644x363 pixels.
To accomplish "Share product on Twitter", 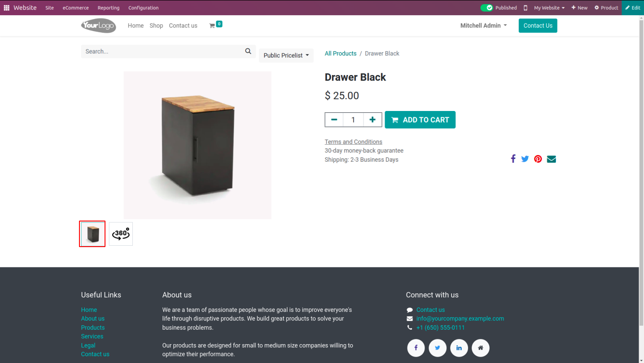I will 525,159.
